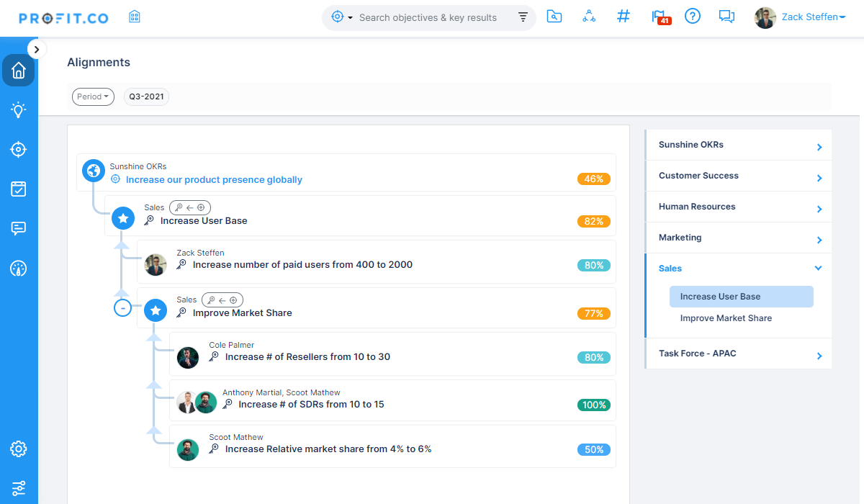
Task: Click the filter toggle inside the search bar
Action: tap(523, 17)
